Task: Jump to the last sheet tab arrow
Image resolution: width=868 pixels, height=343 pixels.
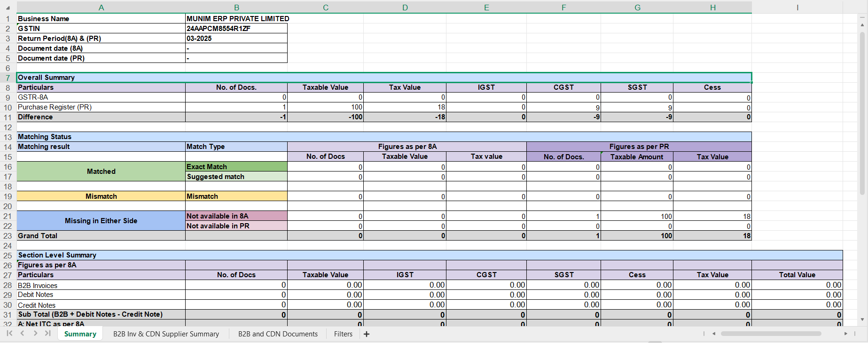Action: (x=47, y=333)
